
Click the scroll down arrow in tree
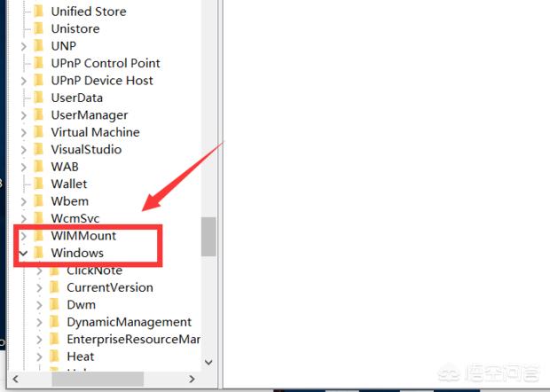click(208, 362)
